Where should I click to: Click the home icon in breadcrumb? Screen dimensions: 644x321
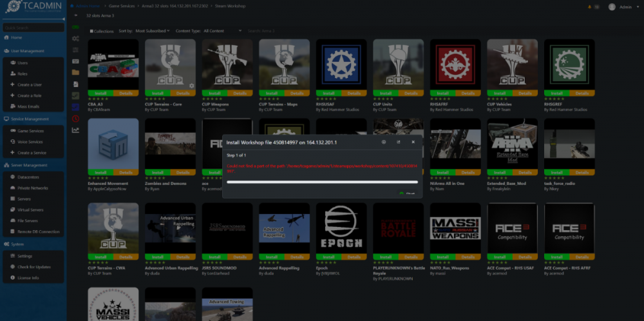(x=72, y=6)
